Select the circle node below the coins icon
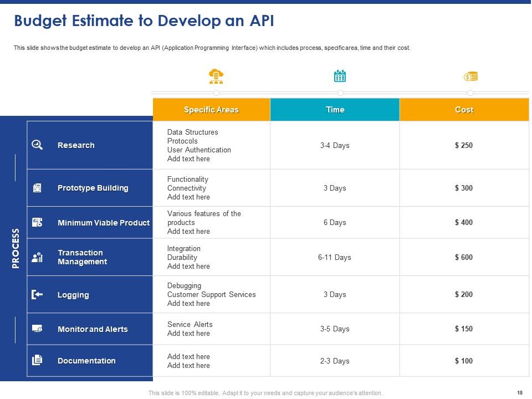 [470, 93]
